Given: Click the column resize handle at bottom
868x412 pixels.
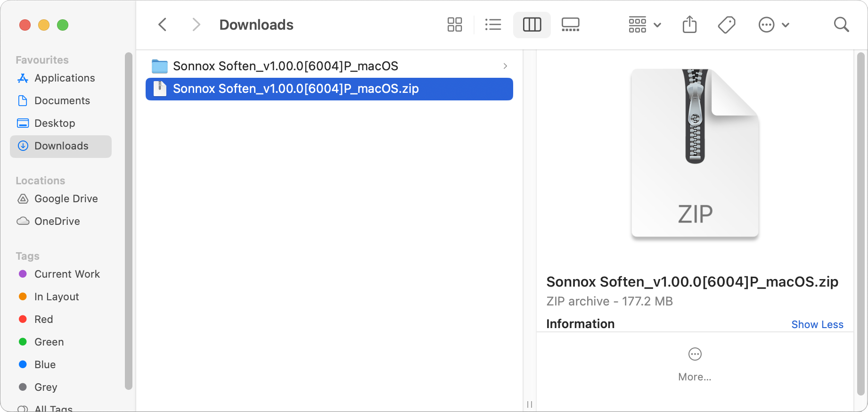Looking at the screenshot, I should [x=530, y=404].
